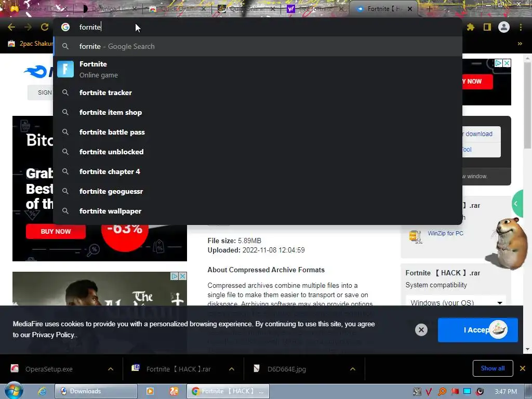The image size is (532, 399).
Task: Switch to Downloads window on taskbar
Action: coord(96,391)
